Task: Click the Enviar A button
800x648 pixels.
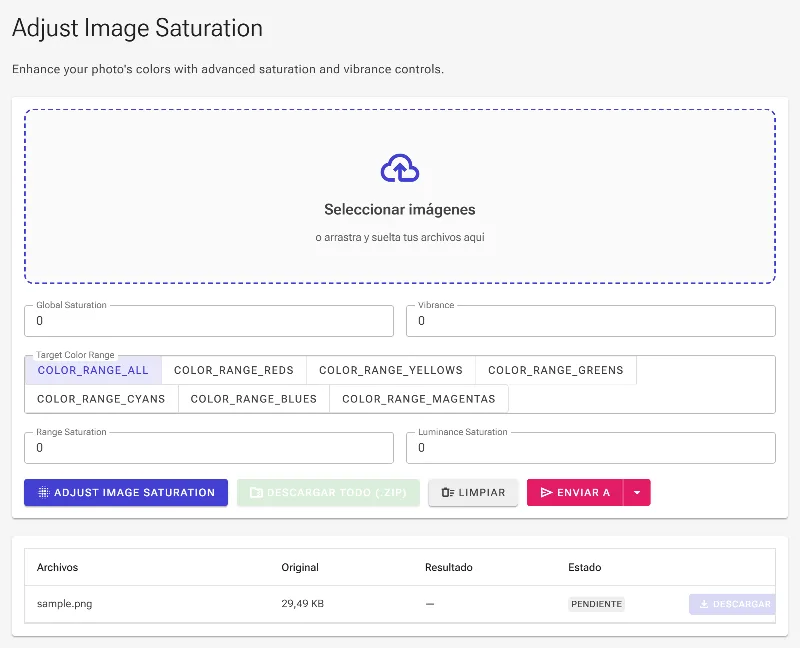Action: point(575,492)
